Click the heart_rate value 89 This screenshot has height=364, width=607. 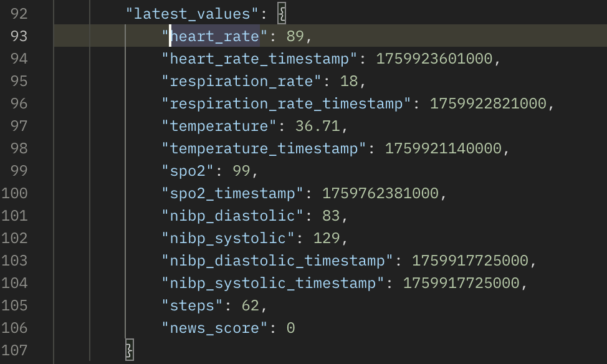tap(295, 36)
